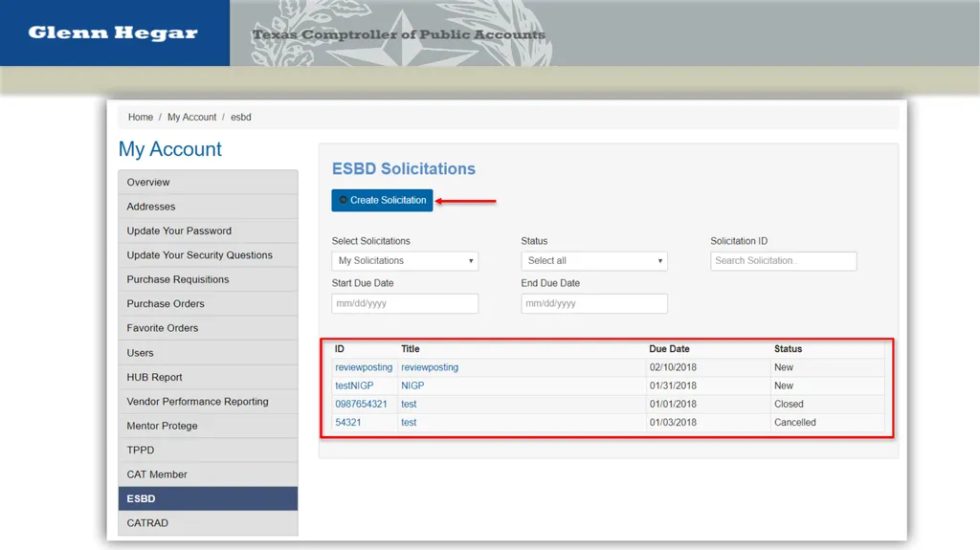Click esbd in the breadcrumb
The height and width of the screenshot is (550, 980).
[x=240, y=117]
